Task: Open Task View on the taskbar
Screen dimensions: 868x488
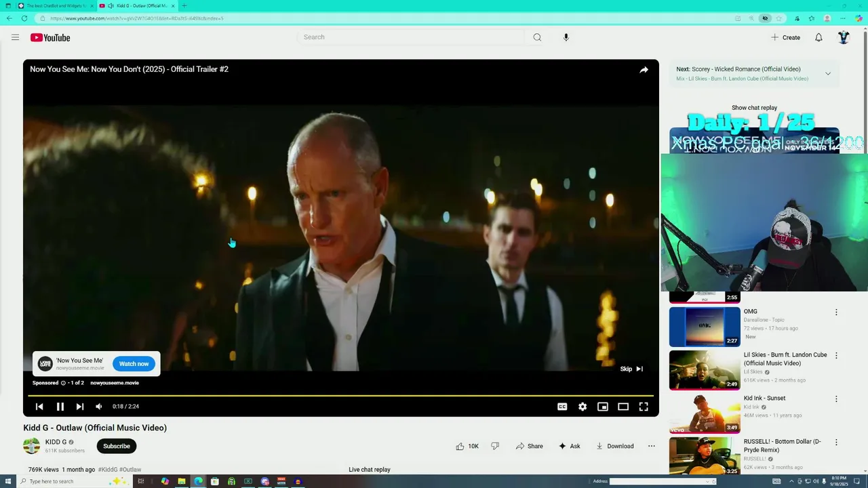Action: point(141,481)
